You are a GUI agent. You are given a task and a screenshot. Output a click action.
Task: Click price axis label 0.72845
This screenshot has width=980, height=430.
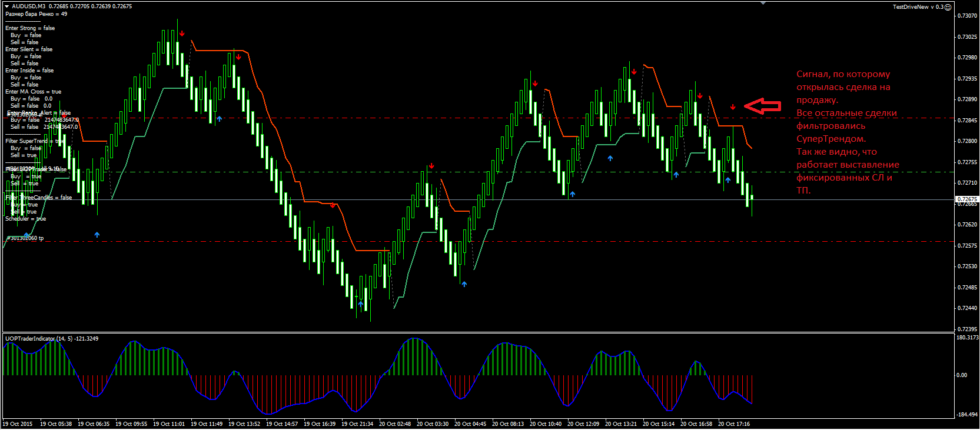click(x=967, y=121)
